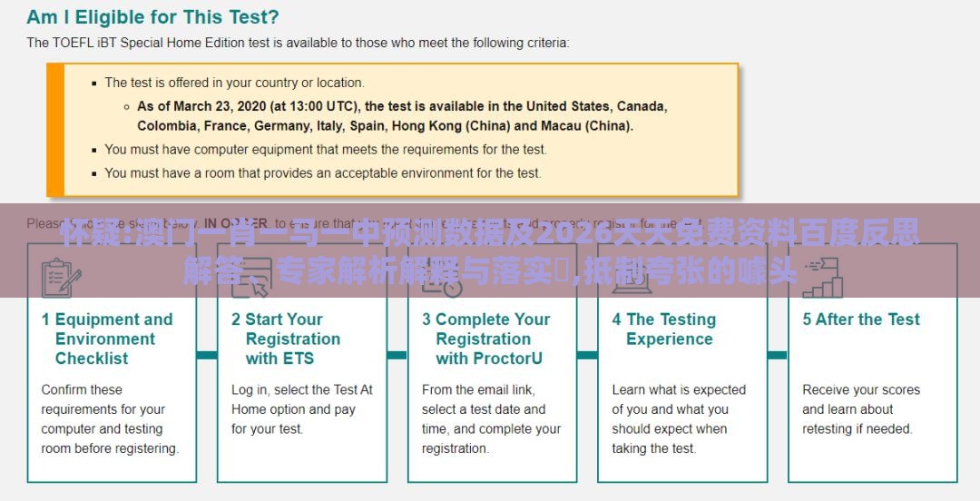Viewport: 980px width, 501px height.
Task: Open The Testing Experience step heading
Action: pos(663,329)
